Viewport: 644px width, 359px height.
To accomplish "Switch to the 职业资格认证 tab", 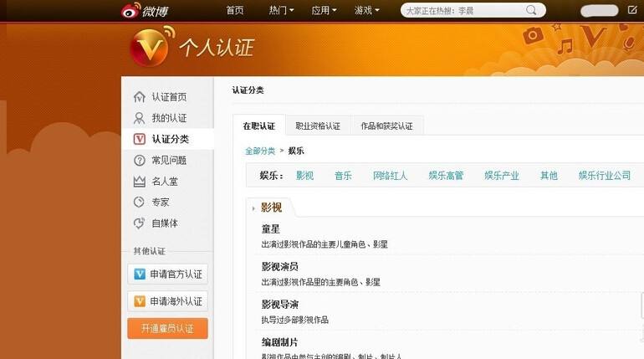I will coord(318,126).
